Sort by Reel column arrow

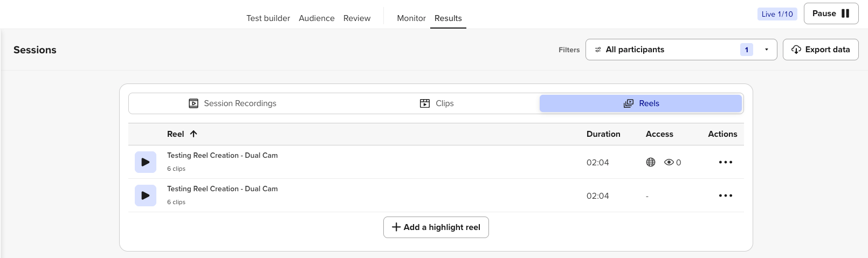pos(194,134)
